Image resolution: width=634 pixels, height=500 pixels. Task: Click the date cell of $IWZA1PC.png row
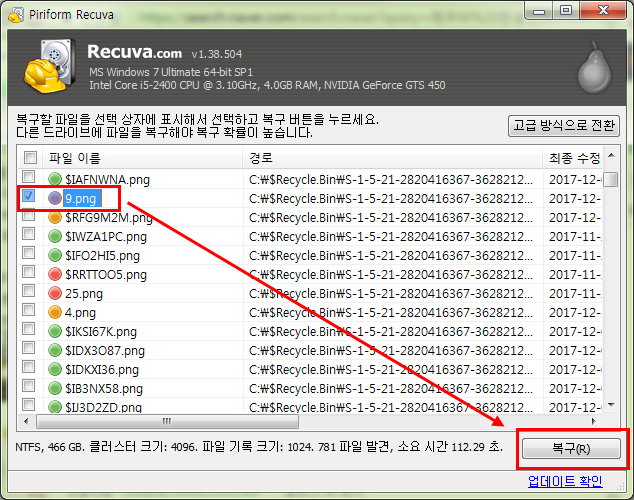pos(575,236)
